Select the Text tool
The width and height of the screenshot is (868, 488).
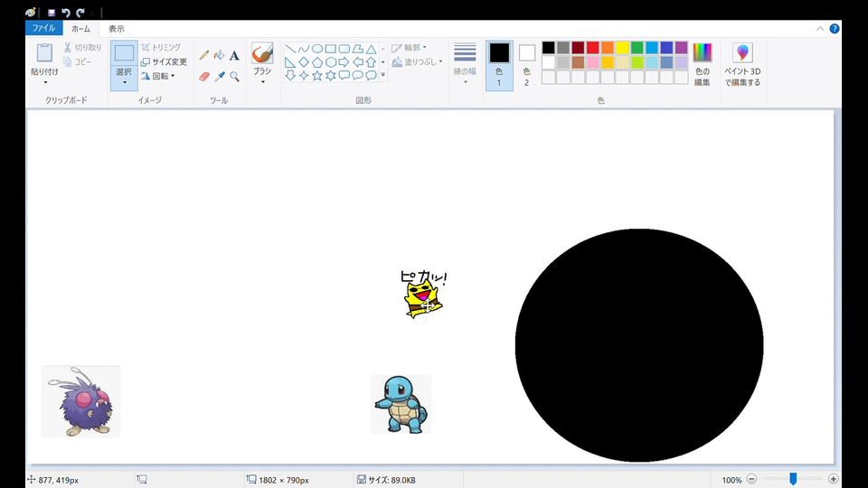(234, 55)
